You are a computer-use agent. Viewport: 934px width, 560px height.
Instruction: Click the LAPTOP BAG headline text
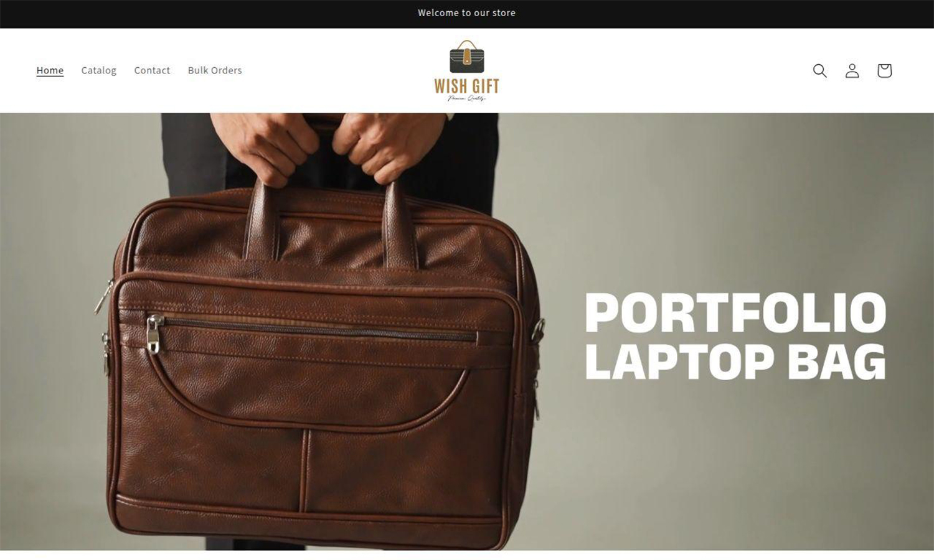[x=735, y=362]
